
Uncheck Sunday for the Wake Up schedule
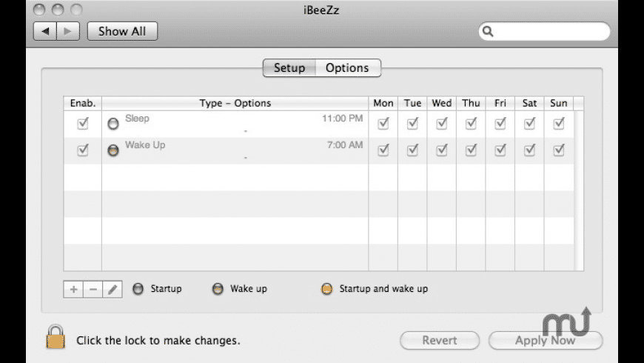click(x=559, y=150)
